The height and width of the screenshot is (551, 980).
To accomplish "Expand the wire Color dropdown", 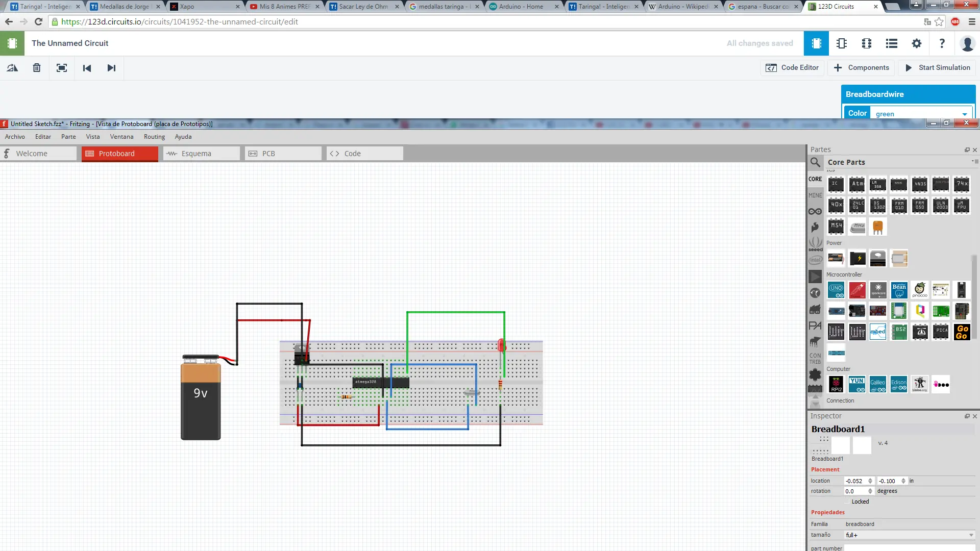I will [921, 113].
